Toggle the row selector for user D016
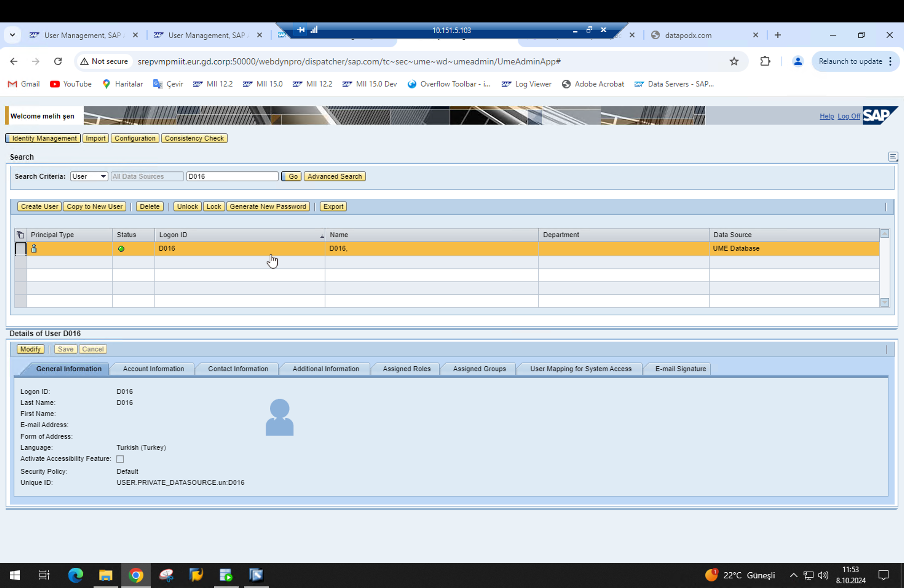 pos(21,248)
